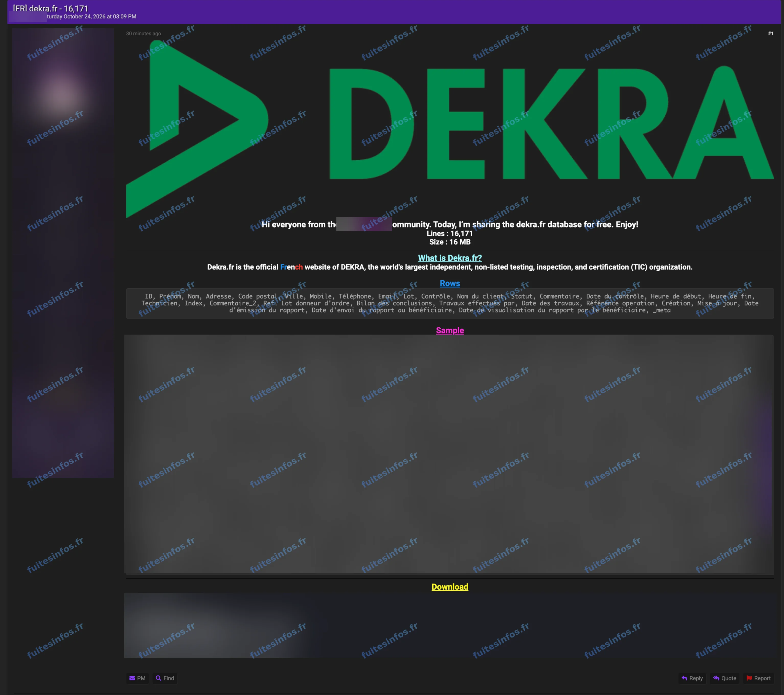The image size is (784, 695).
Task: Click the Find button
Action: point(165,678)
